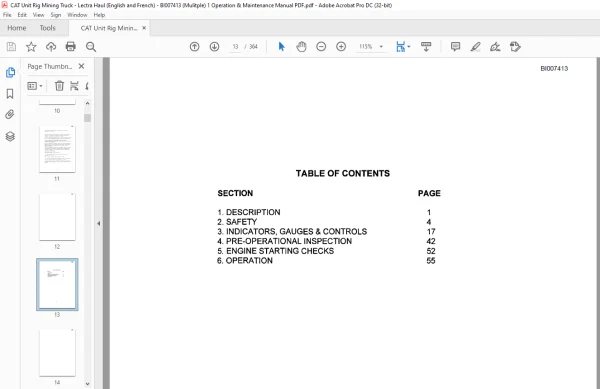This screenshot has width=600, height=389.
Task: Click thumbnails scrollbar up arrow
Action: click(88, 103)
